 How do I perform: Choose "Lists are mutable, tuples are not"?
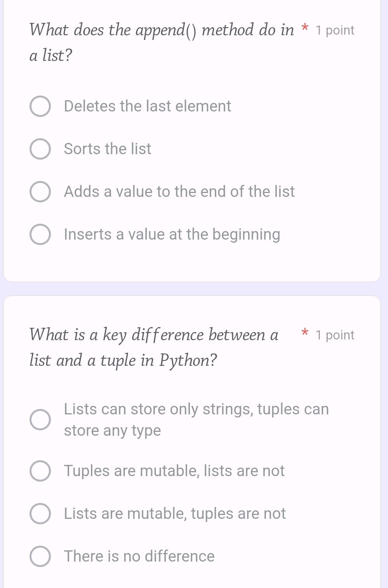pos(40,513)
